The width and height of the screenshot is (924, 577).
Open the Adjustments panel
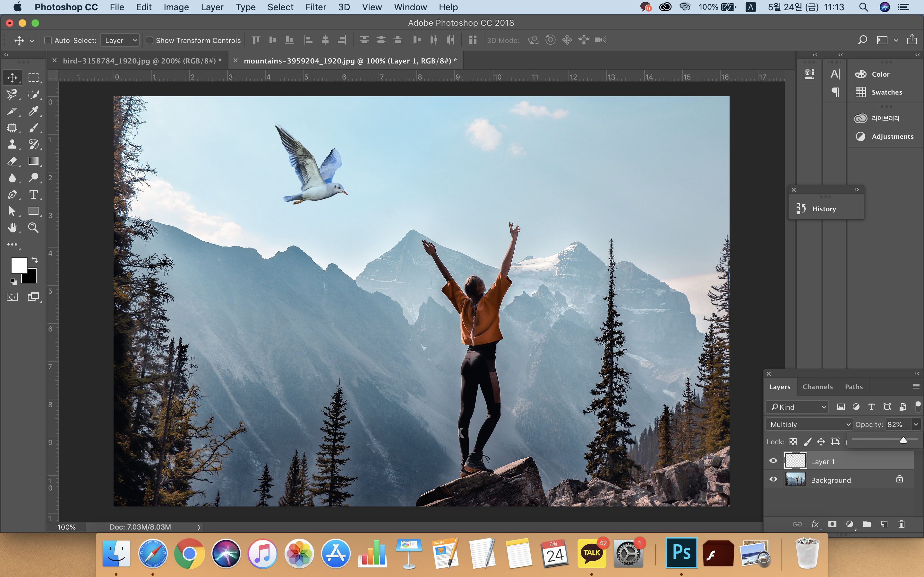pyautogui.click(x=892, y=136)
